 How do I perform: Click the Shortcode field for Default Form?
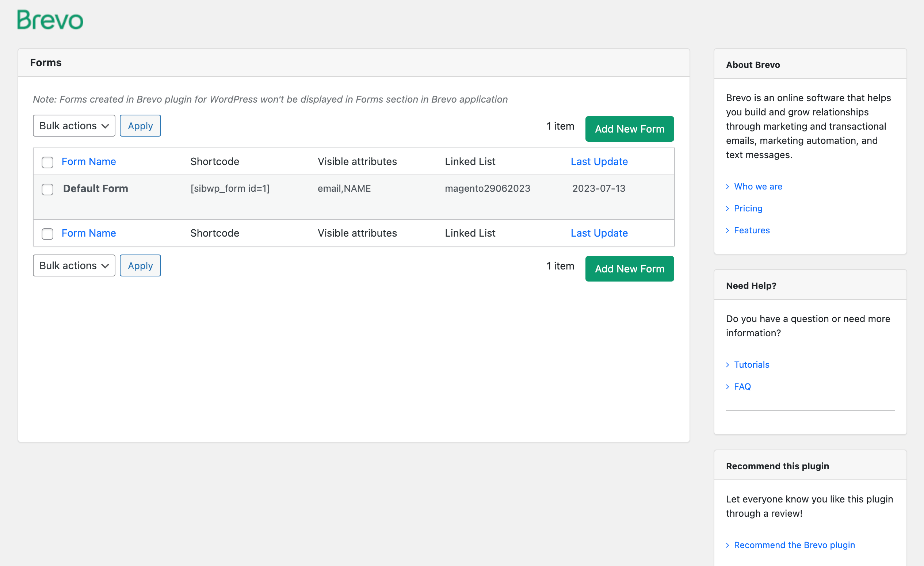[229, 189]
